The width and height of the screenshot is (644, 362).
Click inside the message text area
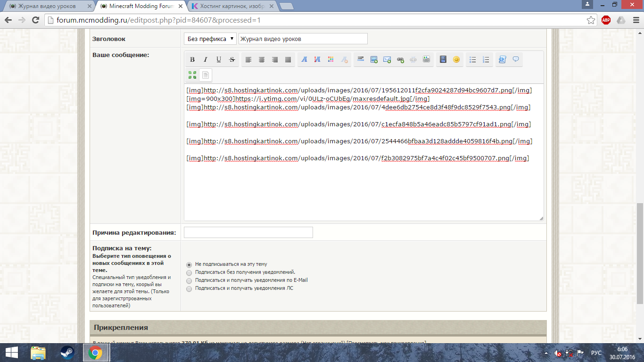[x=363, y=152]
